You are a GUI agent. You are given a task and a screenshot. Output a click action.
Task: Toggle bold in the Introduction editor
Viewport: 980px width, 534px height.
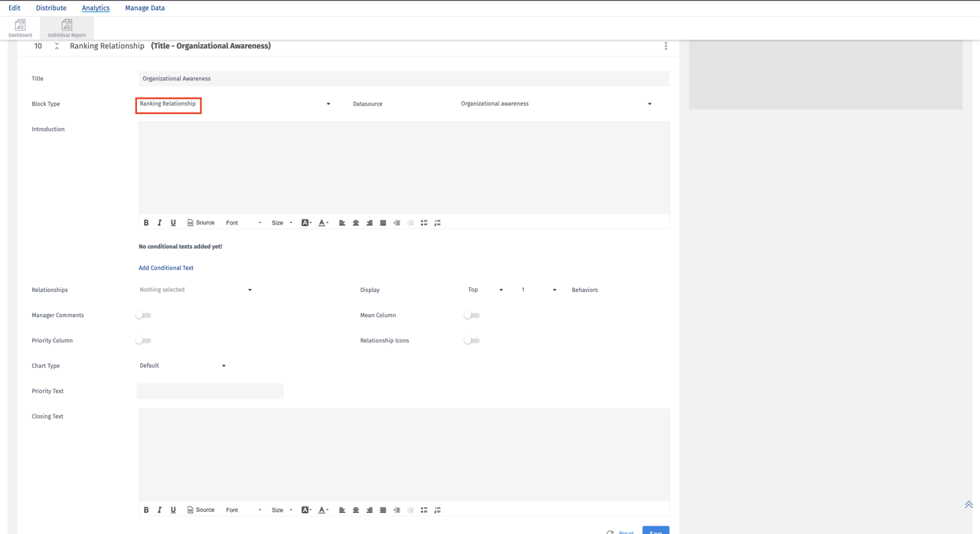[146, 222]
